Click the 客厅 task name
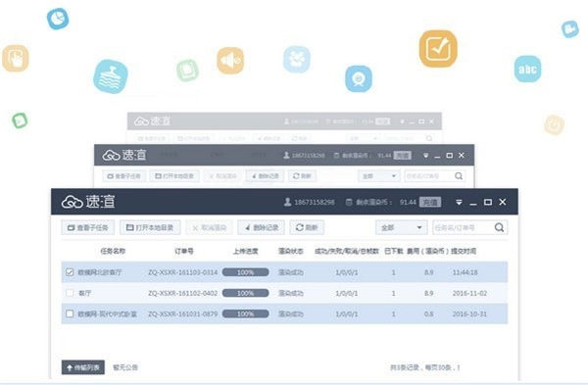 click(84, 293)
